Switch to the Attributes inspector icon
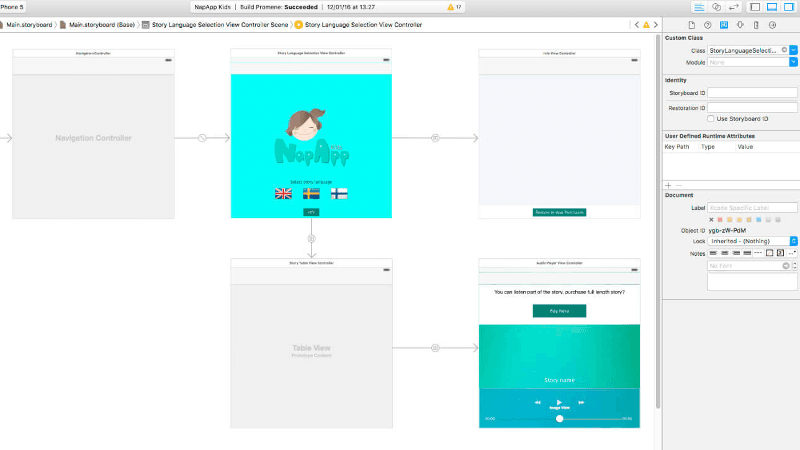 click(740, 25)
